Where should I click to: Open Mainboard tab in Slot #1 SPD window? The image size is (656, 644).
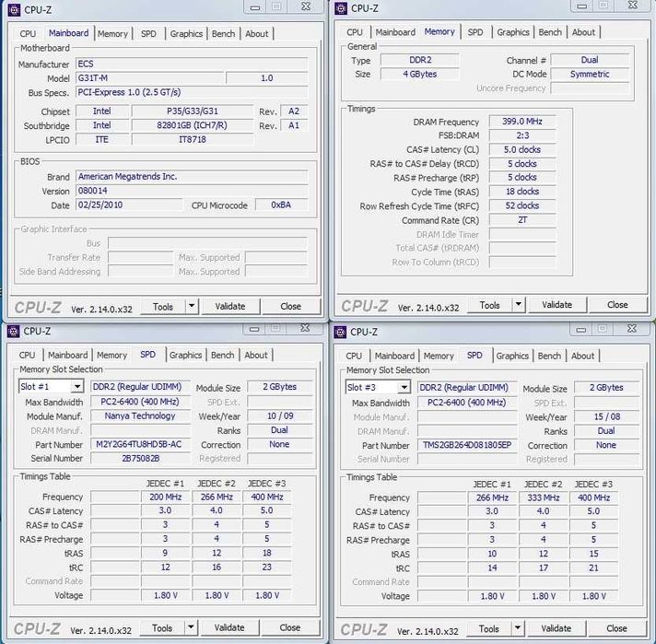(68, 355)
